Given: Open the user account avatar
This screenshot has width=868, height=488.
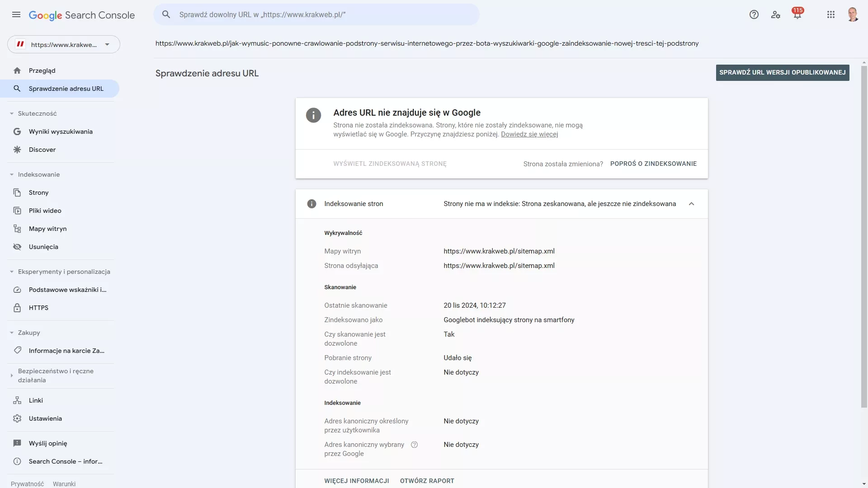Looking at the screenshot, I should pos(853,15).
